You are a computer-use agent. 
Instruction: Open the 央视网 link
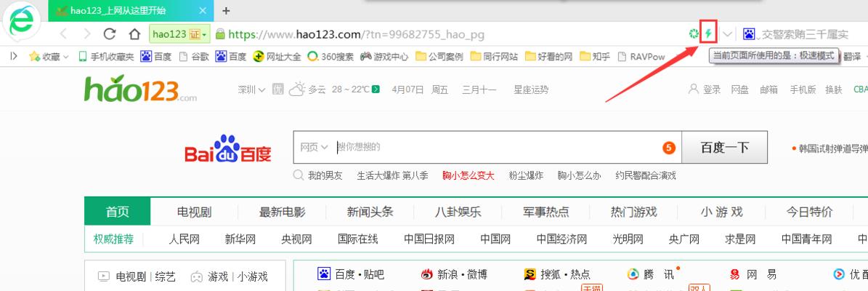coord(296,239)
